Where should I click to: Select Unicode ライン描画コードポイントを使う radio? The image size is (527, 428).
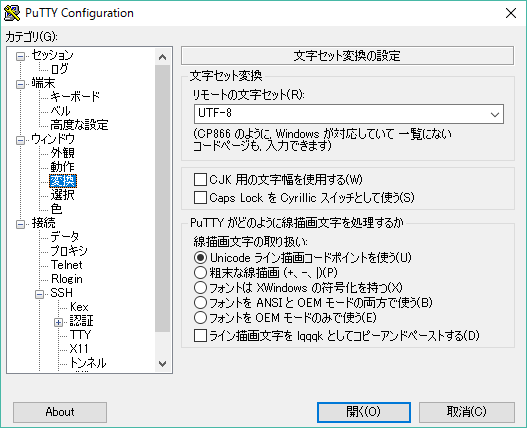[x=200, y=258]
